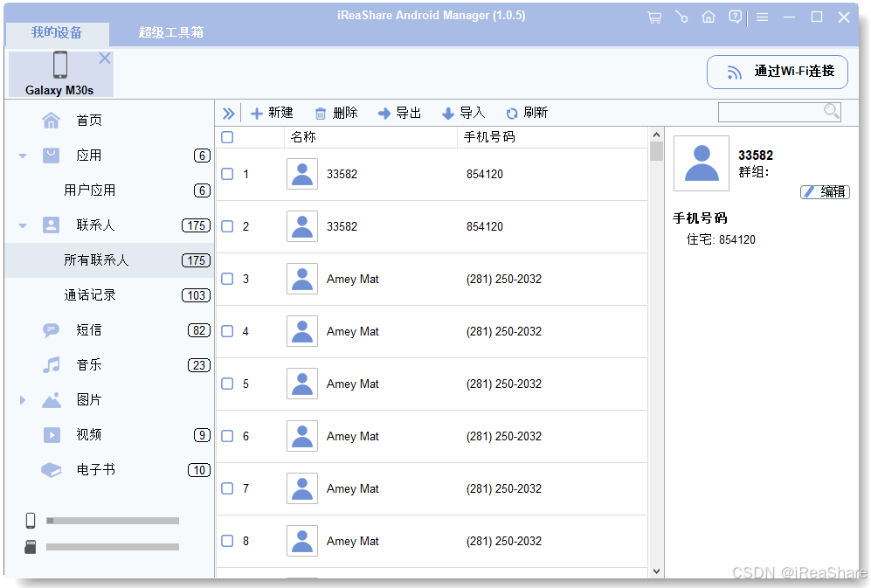Click the phone storage icon at sidebar bottom

tap(31, 521)
